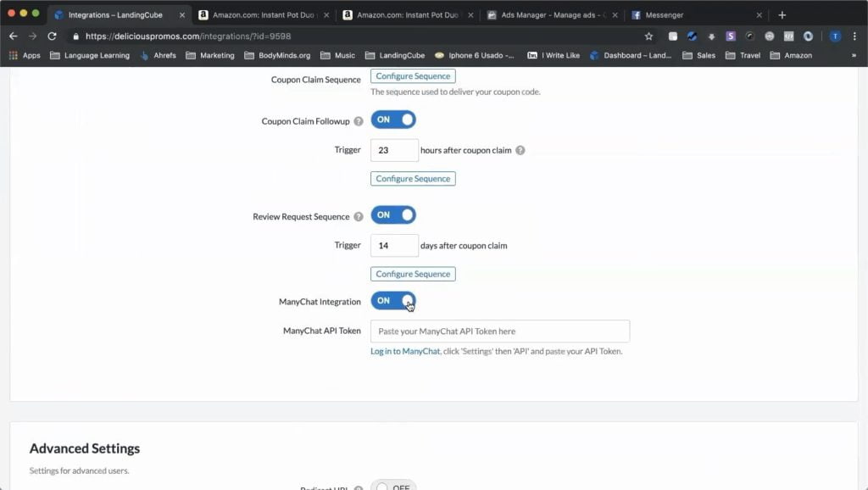Open the Marketing bookmark folder
Viewport: 868px width, 490px height.
tap(210, 55)
